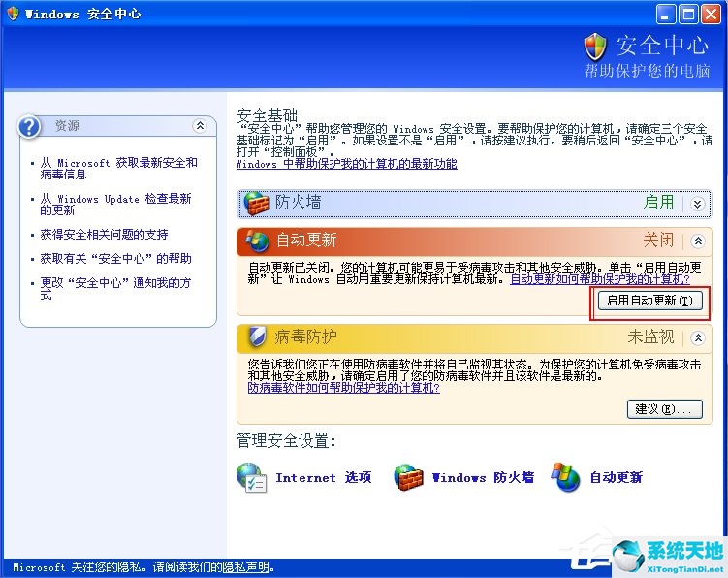The width and height of the screenshot is (728, 578).
Task: Click the 启用 status in firewall bar
Action: tap(658, 203)
